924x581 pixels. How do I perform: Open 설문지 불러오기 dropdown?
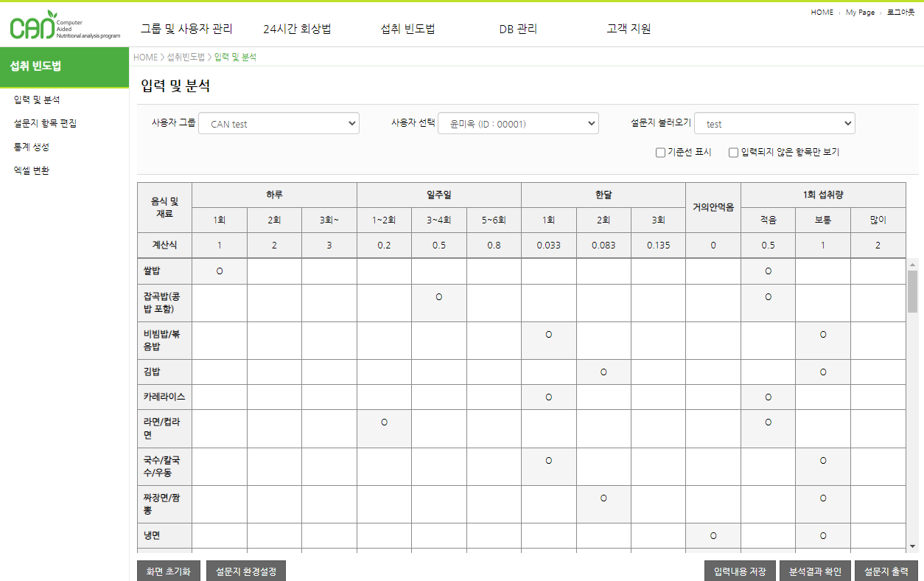tap(774, 124)
